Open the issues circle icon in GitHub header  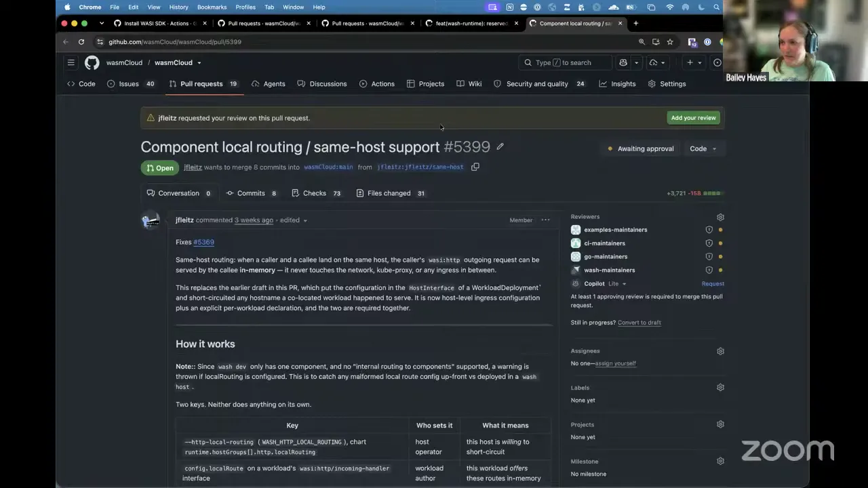coord(717,63)
